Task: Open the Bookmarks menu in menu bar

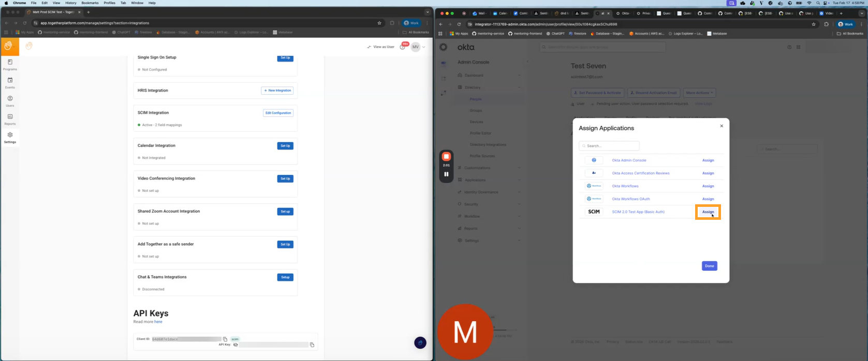Action: (90, 3)
